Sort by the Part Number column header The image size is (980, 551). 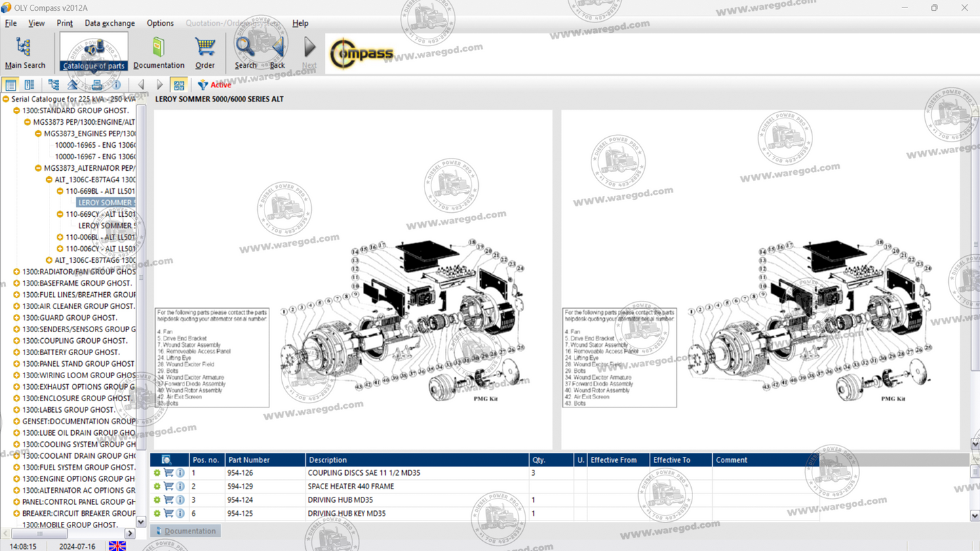coord(264,460)
